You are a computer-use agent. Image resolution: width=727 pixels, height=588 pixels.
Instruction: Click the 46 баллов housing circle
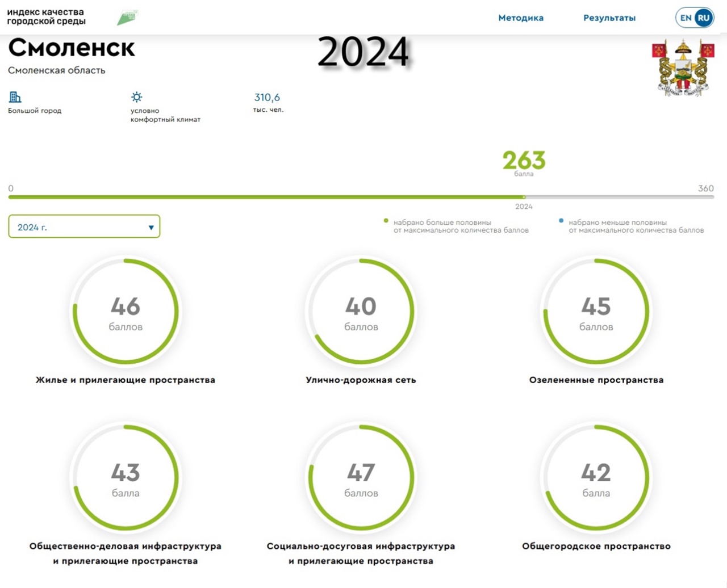[126, 312]
